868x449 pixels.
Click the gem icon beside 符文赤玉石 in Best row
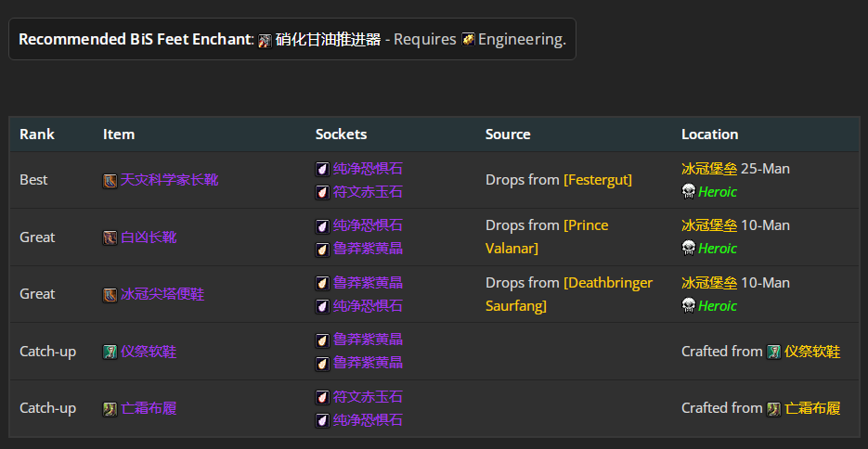322,192
